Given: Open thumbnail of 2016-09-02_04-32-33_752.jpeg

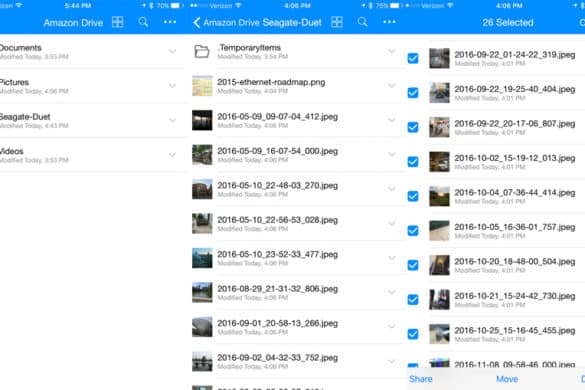Looking at the screenshot, I should pos(202,361).
